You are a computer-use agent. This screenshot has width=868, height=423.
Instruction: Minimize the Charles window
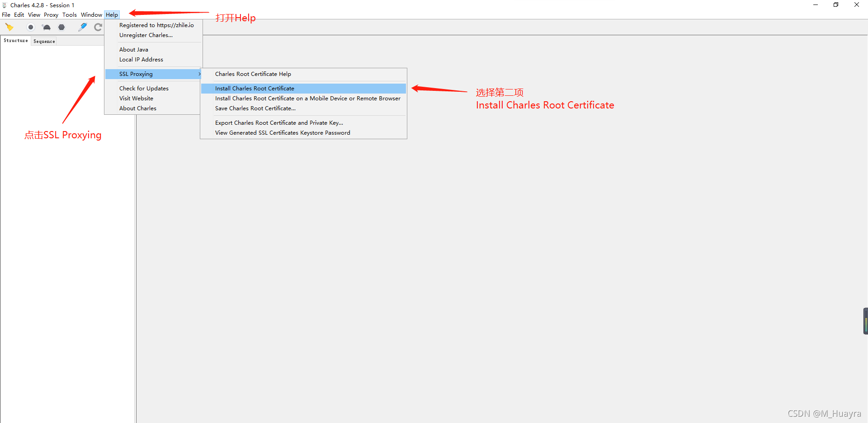point(816,5)
